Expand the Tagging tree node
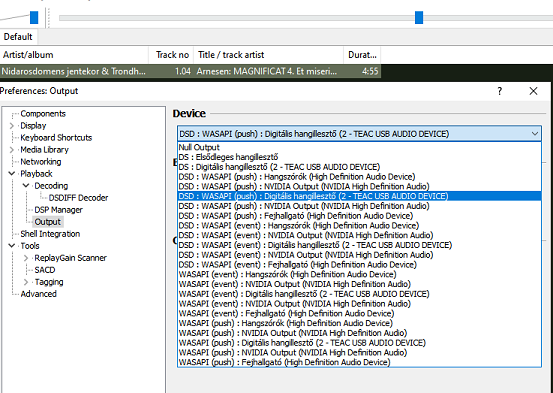The height and width of the screenshot is (393, 553). point(26,282)
